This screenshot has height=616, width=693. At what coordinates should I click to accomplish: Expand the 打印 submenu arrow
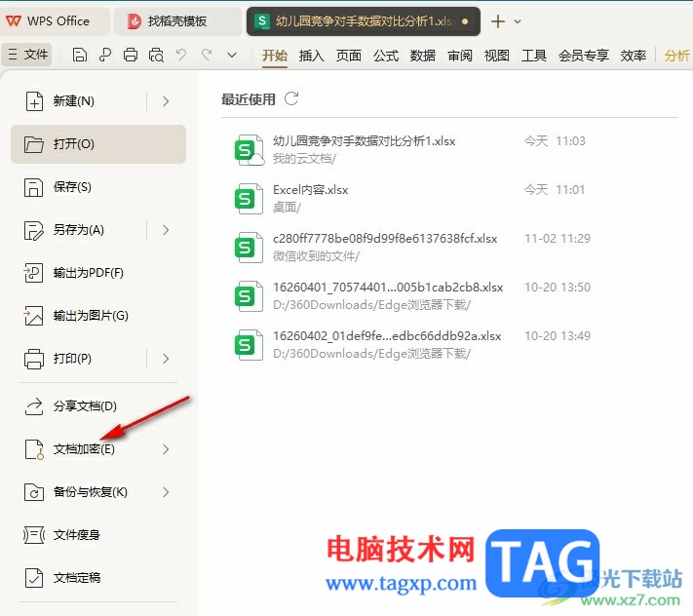click(166, 359)
